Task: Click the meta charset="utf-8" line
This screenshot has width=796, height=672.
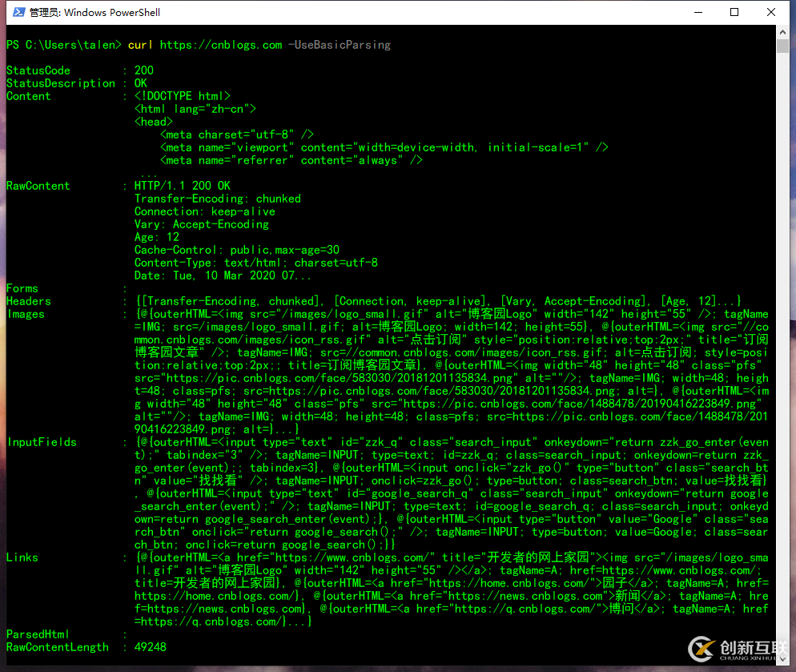Action: coord(236,135)
